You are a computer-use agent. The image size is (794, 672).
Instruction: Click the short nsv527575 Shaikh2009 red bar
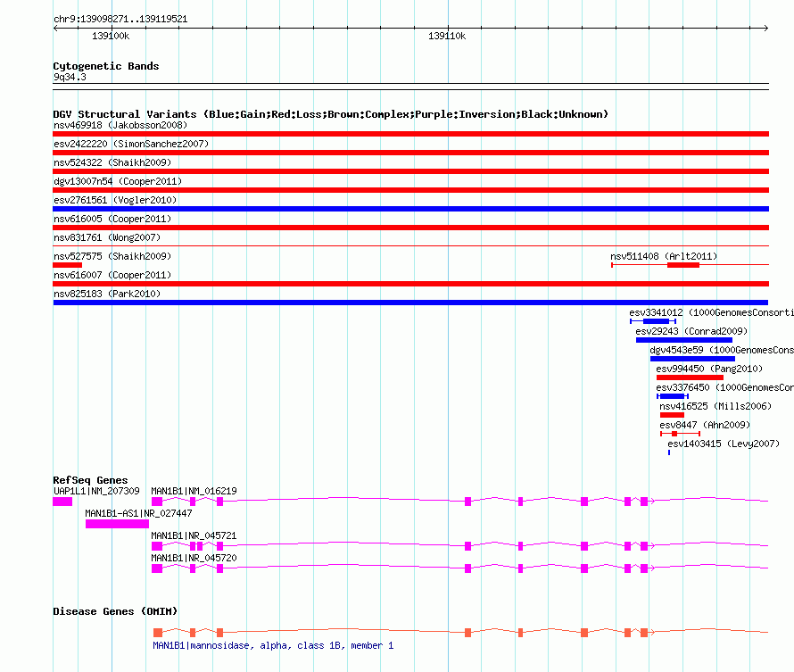click(x=67, y=265)
